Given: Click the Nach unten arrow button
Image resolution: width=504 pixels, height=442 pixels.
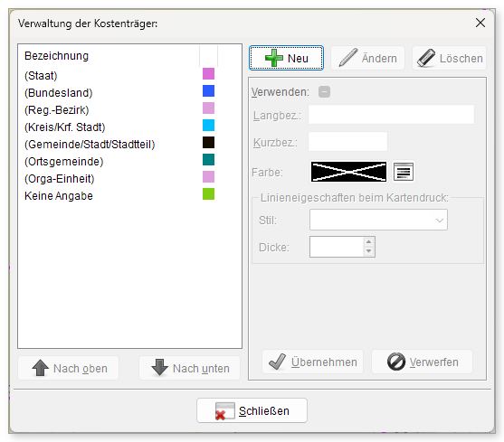Looking at the screenshot, I should coord(189,368).
